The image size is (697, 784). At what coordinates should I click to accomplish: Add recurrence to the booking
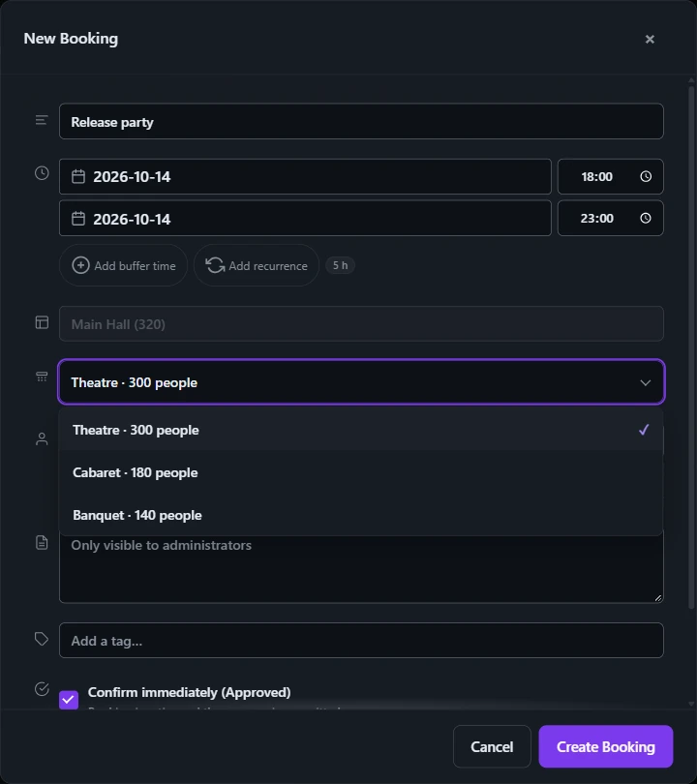[x=257, y=265]
